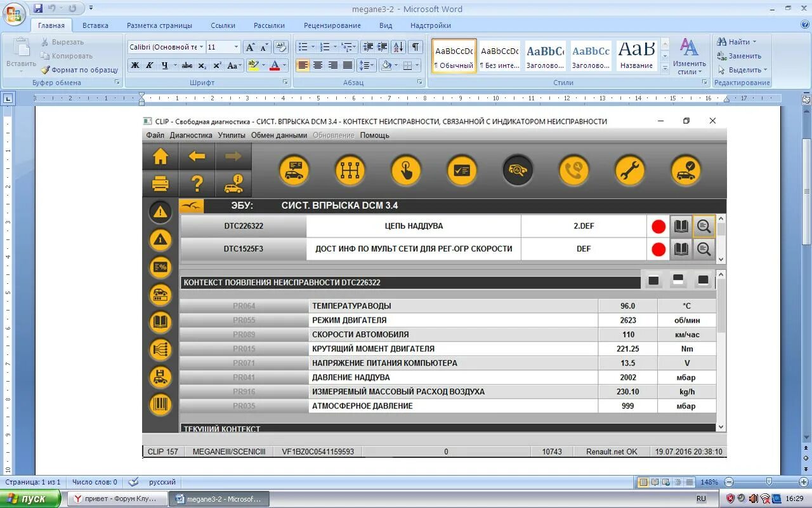Open the font size dropdown
Viewport: 812px width, 508px height.
pyautogui.click(x=237, y=47)
